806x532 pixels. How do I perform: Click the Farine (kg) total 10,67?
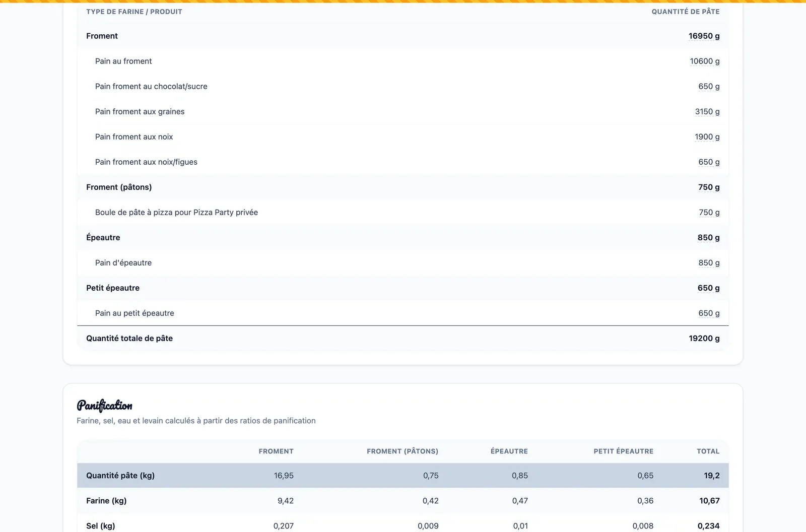click(709, 501)
